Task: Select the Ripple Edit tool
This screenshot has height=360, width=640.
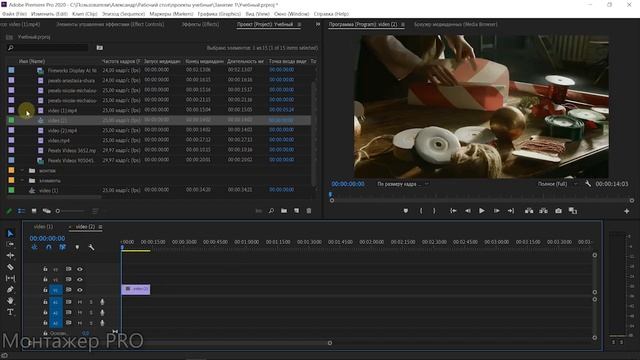Action: [10, 256]
